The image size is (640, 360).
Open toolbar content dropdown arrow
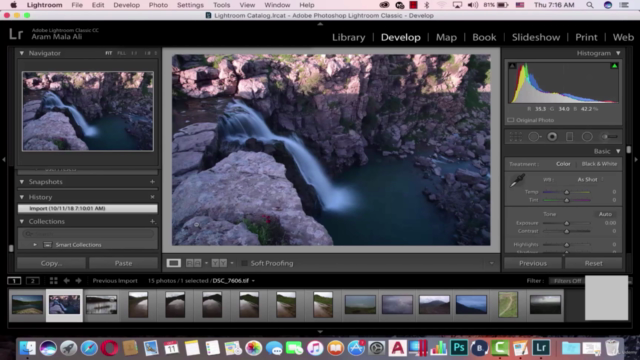pos(491,263)
